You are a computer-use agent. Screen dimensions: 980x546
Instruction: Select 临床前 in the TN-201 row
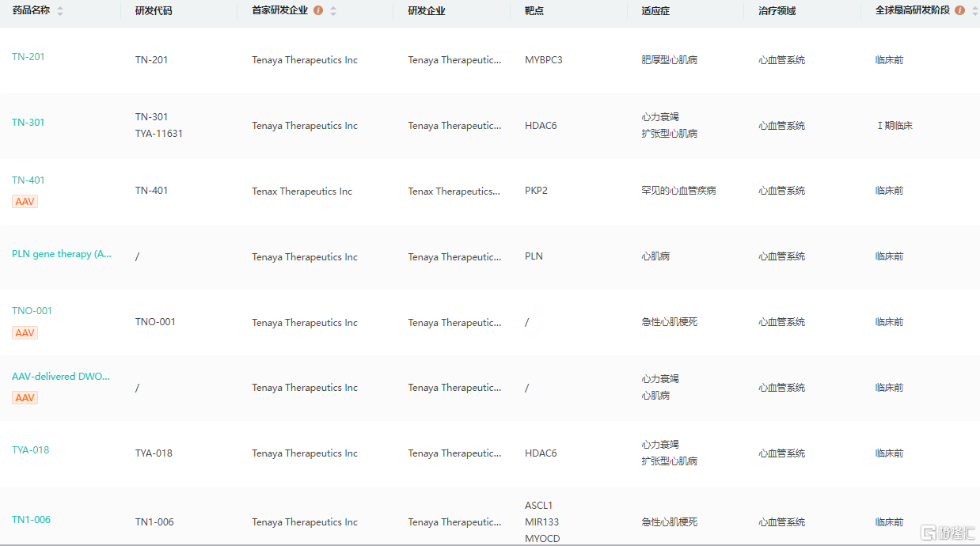point(890,60)
